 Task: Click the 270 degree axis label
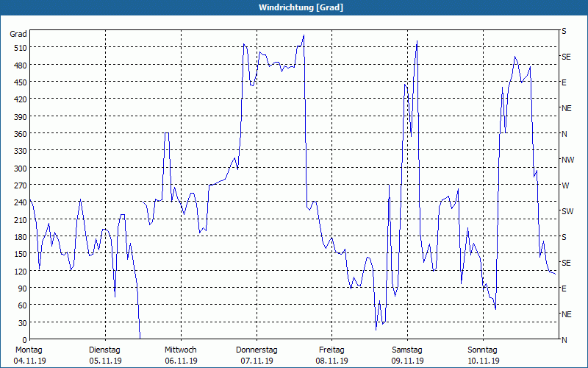coord(21,185)
